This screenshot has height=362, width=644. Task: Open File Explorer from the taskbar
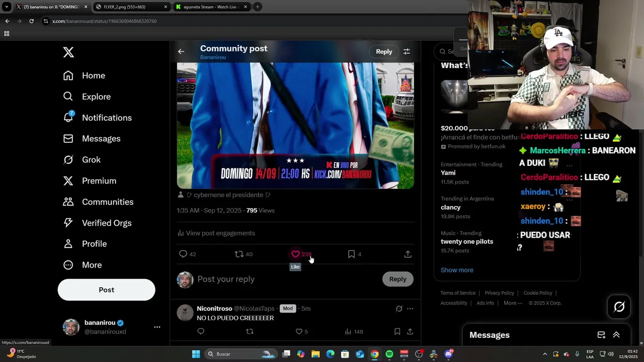315,354
